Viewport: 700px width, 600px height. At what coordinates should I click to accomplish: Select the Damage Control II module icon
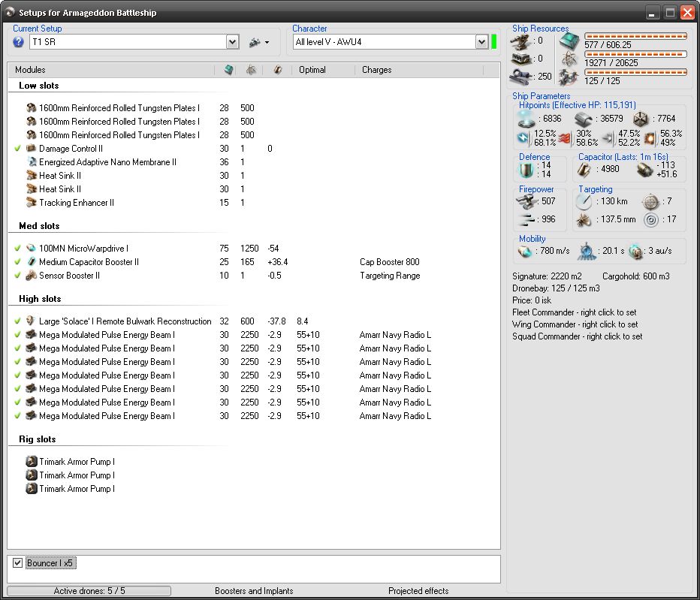pyautogui.click(x=32, y=148)
